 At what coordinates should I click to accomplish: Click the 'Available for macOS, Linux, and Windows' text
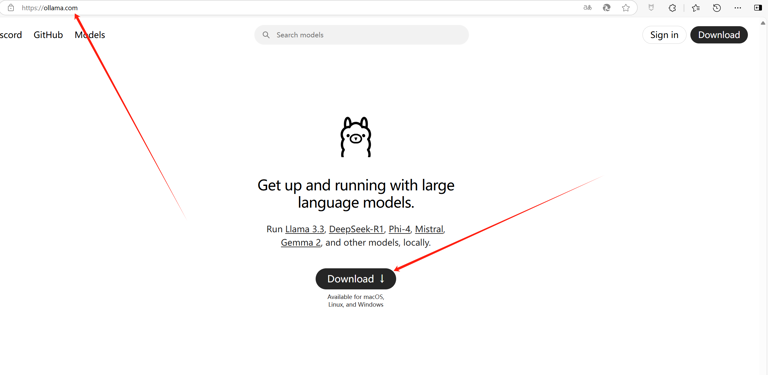[x=356, y=301]
